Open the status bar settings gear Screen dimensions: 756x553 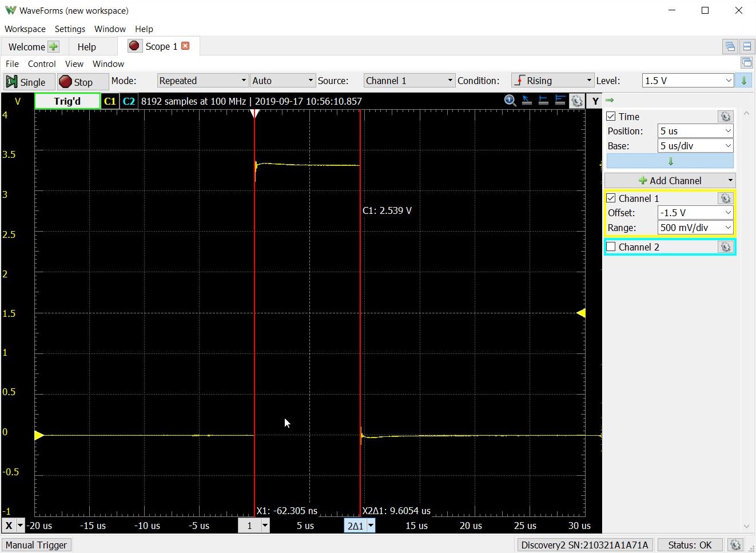[x=736, y=545]
